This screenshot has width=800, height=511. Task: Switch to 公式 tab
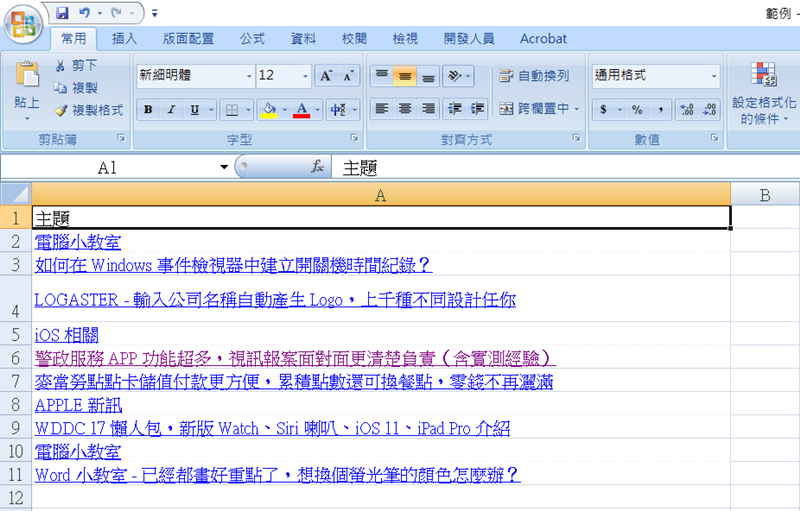[253, 39]
